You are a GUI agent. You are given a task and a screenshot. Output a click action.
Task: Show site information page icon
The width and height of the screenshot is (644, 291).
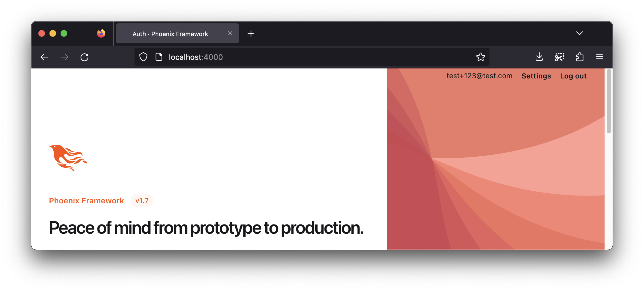pyautogui.click(x=159, y=57)
